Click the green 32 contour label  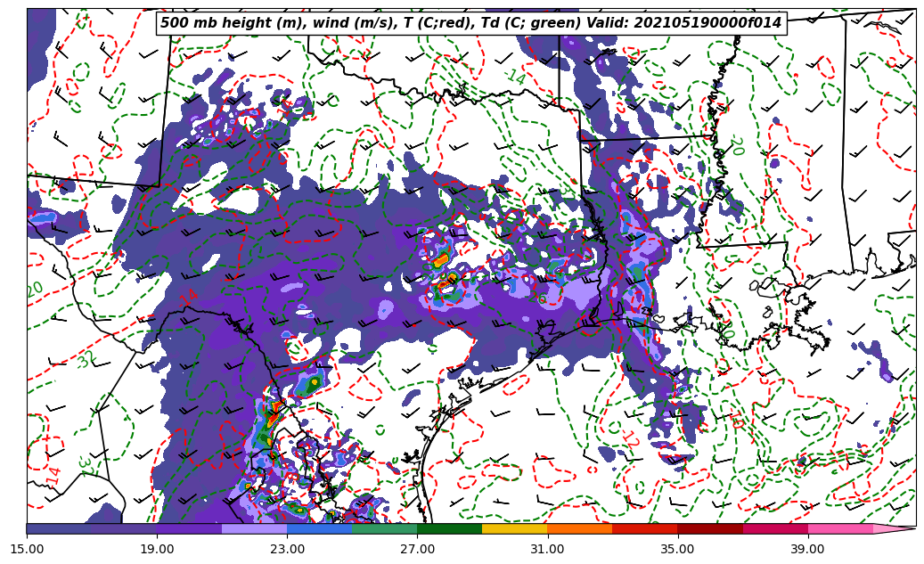(86, 361)
